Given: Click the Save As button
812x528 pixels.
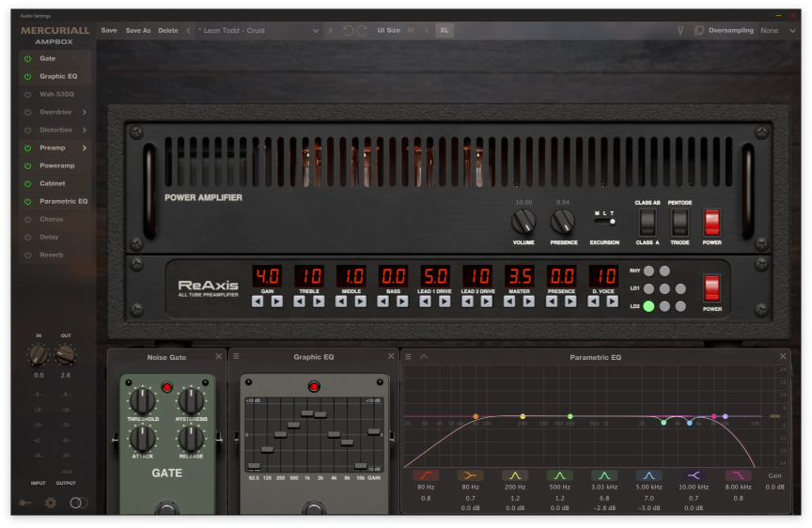Looking at the screenshot, I should [x=138, y=31].
